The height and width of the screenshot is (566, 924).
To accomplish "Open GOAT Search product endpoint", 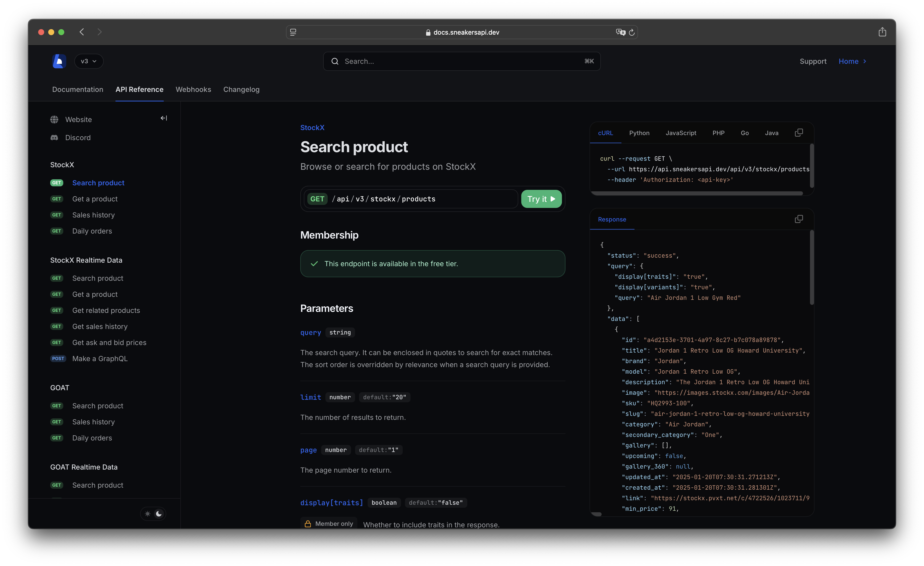I will tap(97, 406).
